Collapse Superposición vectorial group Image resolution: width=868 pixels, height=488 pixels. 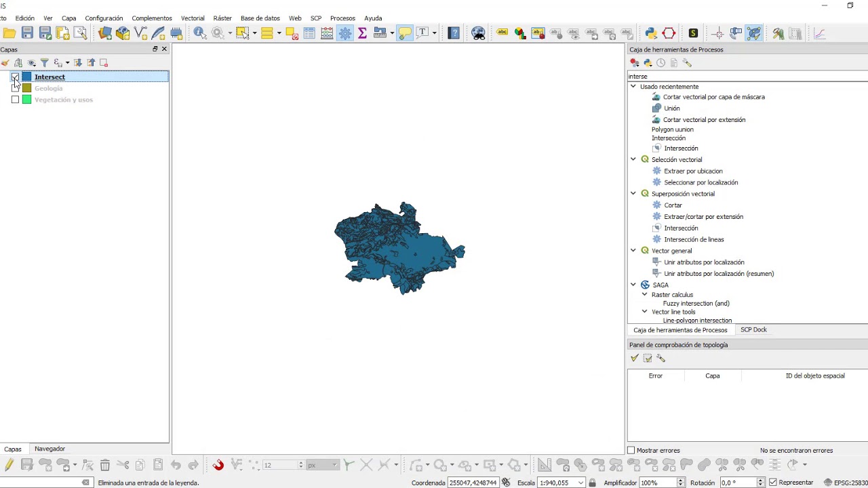pyautogui.click(x=633, y=193)
